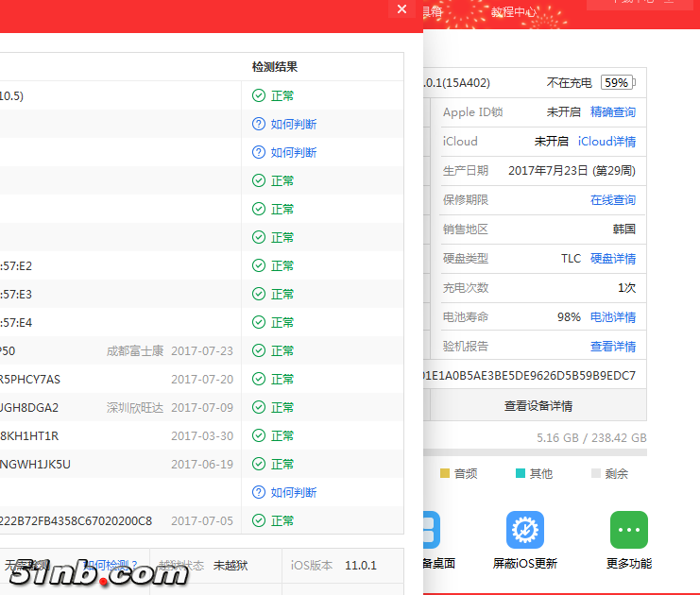700x595 pixels.
Task: Click the green 更多功能 icon
Action: [628, 531]
